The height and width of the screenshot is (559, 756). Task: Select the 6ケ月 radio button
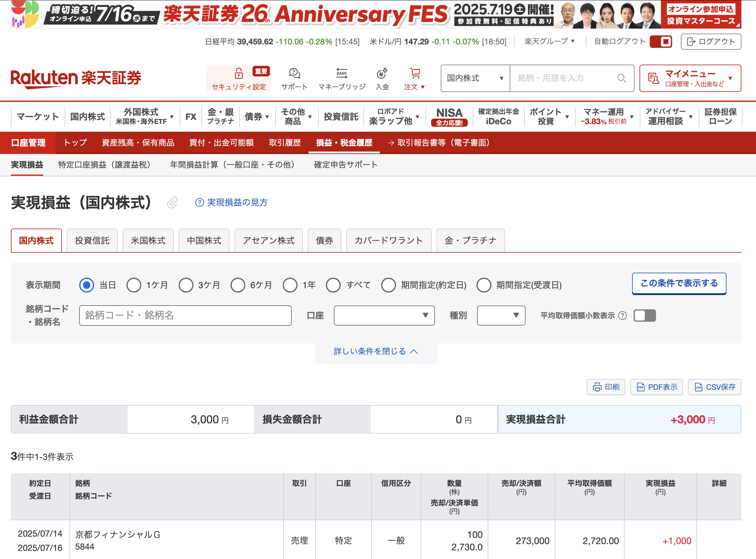[x=238, y=285]
